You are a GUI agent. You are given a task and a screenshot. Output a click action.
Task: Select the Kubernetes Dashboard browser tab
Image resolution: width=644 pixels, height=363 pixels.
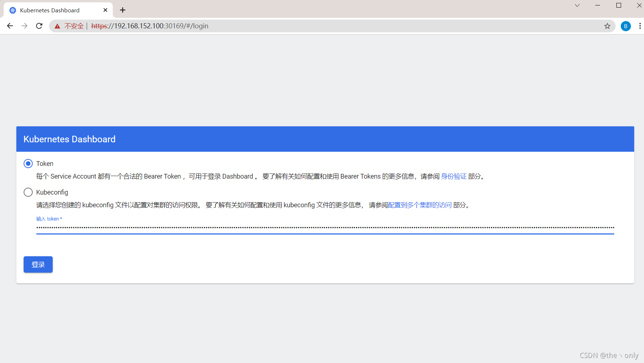coord(58,10)
